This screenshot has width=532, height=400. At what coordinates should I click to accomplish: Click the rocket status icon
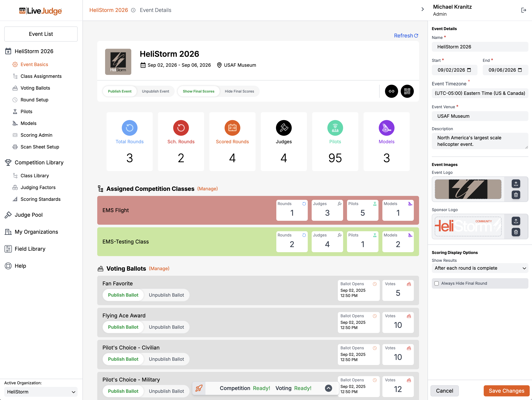pyautogui.click(x=199, y=388)
